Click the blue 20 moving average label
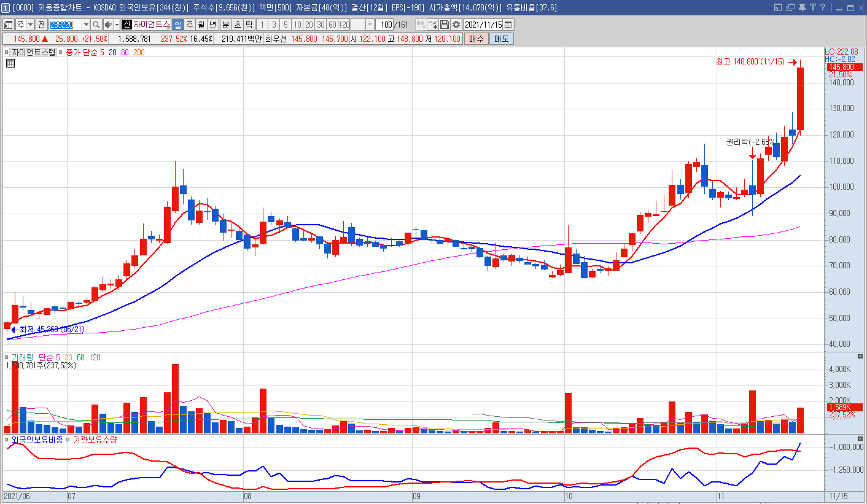The image size is (867, 504). click(113, 53)
